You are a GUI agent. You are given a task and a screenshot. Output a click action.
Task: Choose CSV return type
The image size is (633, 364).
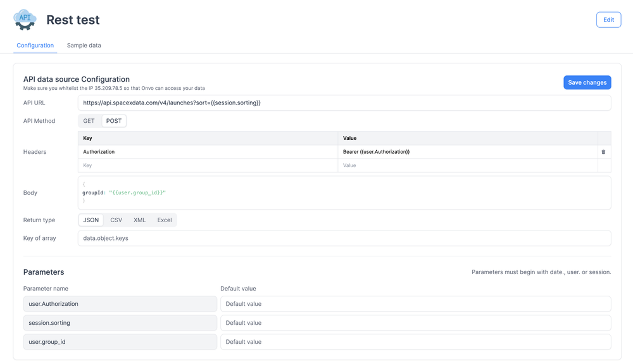pyautogui.click(x=116, y=220)
